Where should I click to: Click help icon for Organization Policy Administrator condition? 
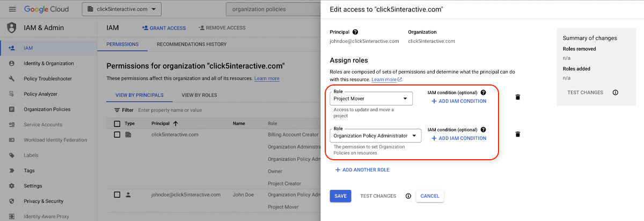(x=484, y=130)
